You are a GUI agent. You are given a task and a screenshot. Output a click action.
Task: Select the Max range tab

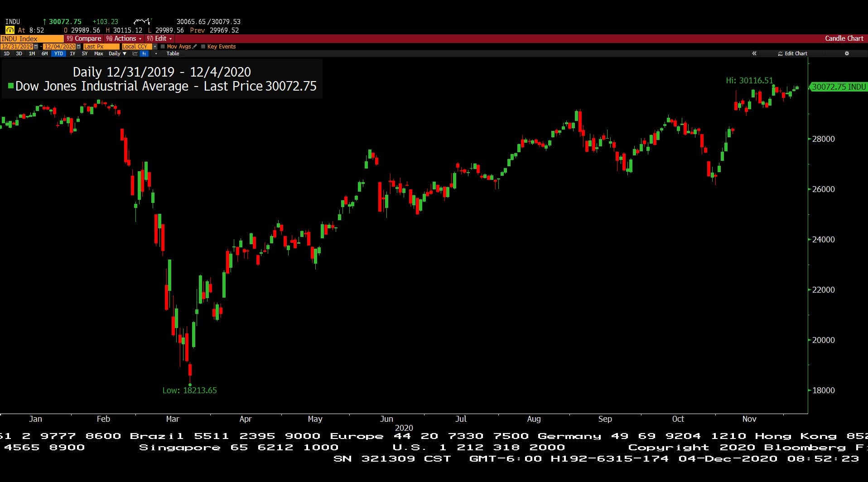coord(98,53)
